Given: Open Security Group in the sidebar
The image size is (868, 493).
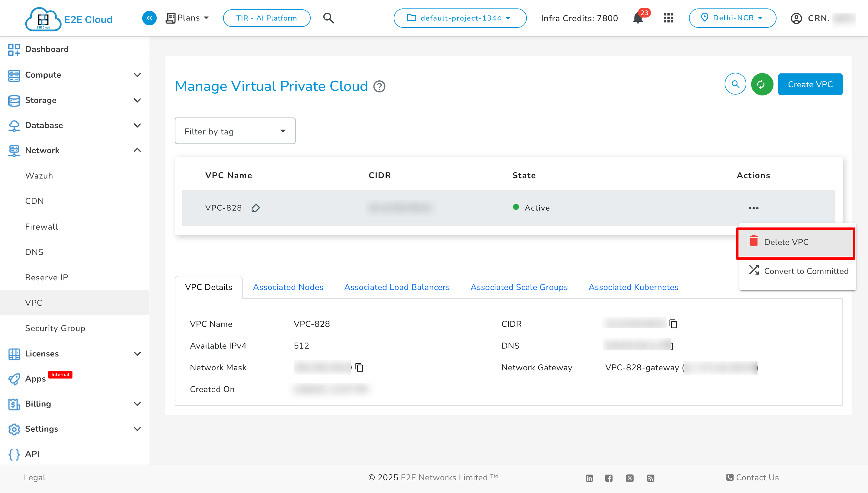Looking at the screenshot, I should tap(55, 328).
